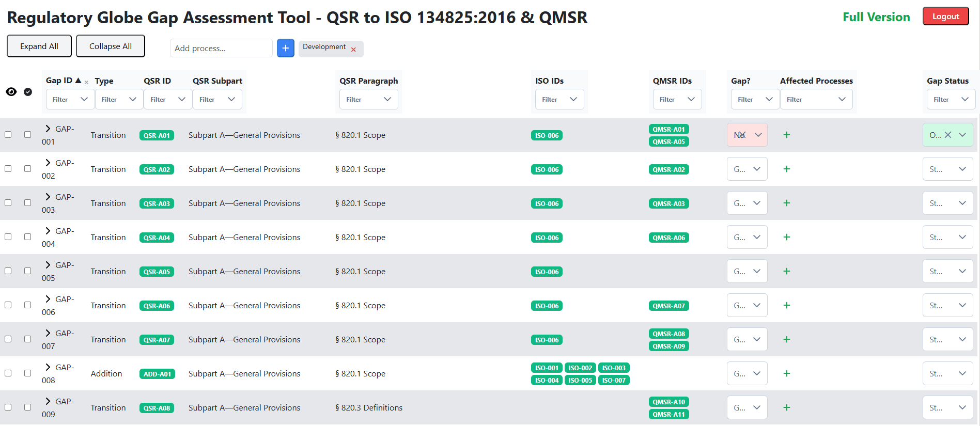Clear the Gap ID sort indicator
The height and width of the screenshot is (426, 980).
[x=86, y=83]
